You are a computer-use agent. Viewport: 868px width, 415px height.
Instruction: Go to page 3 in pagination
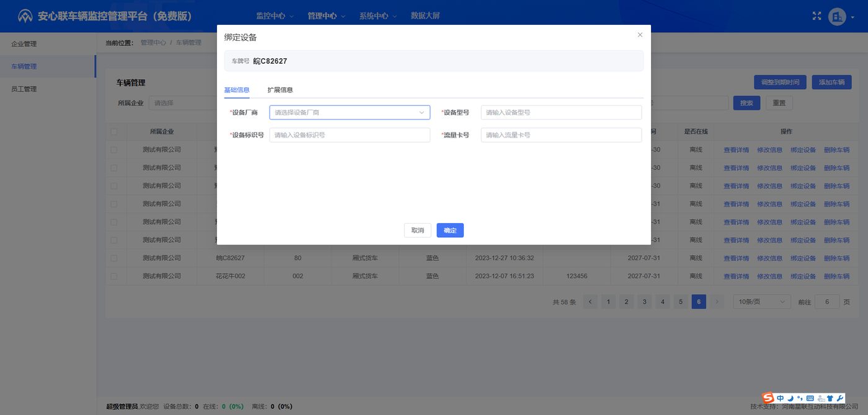645,302
